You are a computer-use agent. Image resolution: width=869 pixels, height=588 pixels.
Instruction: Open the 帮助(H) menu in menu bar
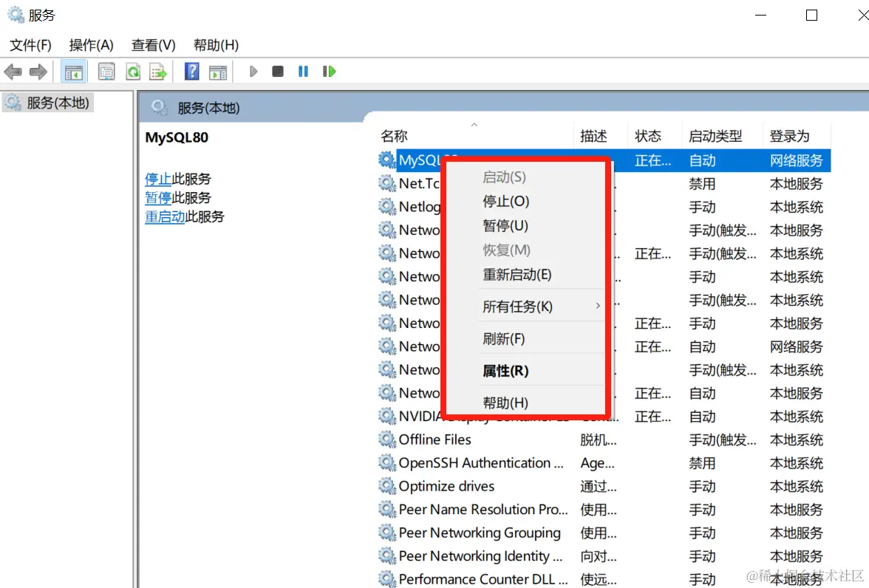tap(216, 45)
